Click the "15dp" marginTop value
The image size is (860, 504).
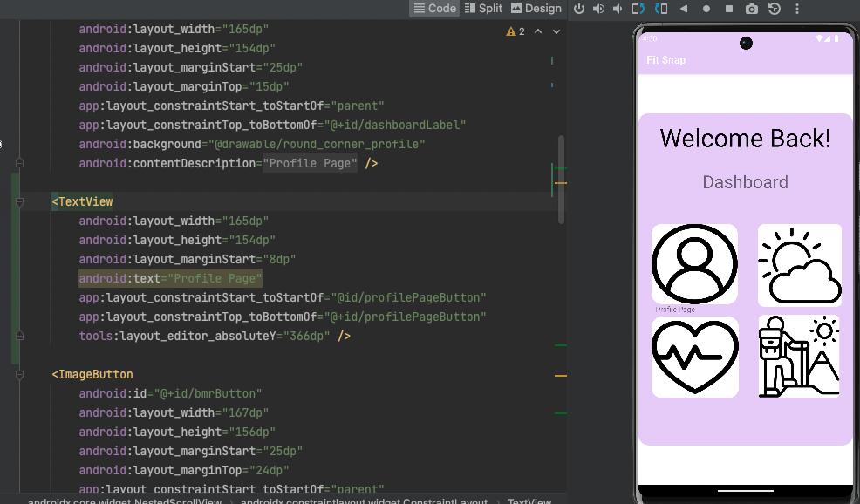coord(270,86)
